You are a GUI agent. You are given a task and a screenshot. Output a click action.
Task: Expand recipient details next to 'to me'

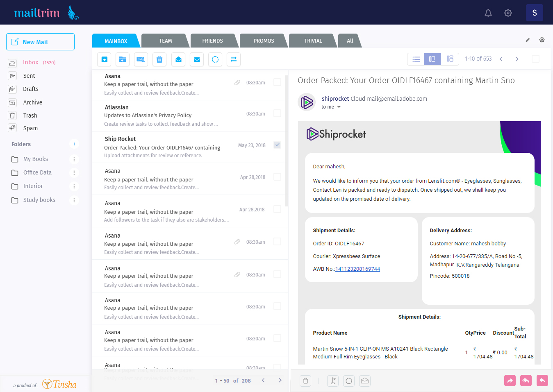click(339, 107)
